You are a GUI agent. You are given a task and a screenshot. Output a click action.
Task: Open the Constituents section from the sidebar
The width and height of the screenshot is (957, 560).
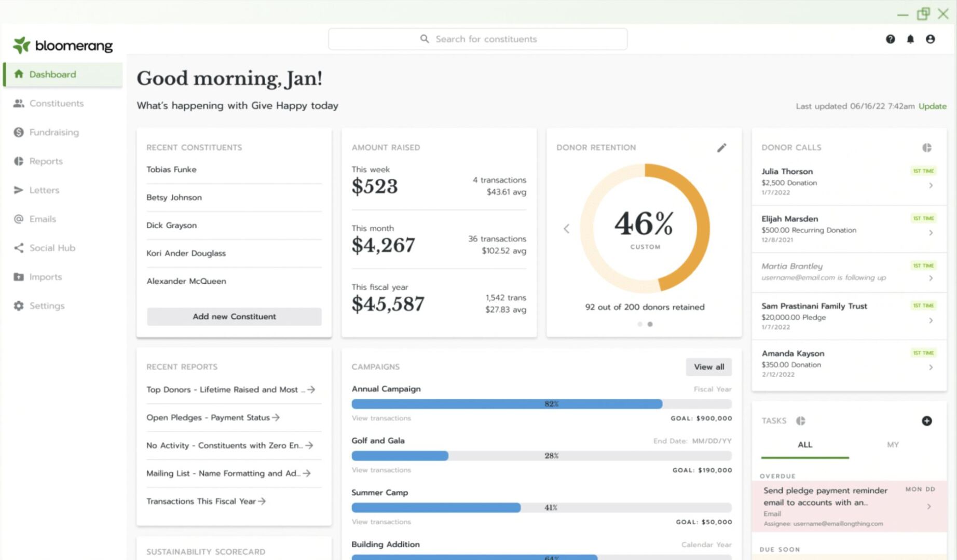57,103
